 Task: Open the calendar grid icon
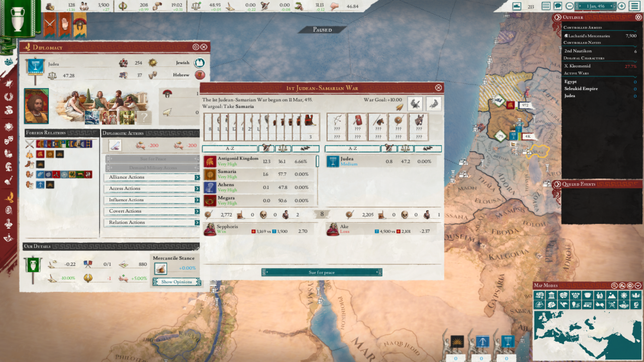click(x=546, y=6)
